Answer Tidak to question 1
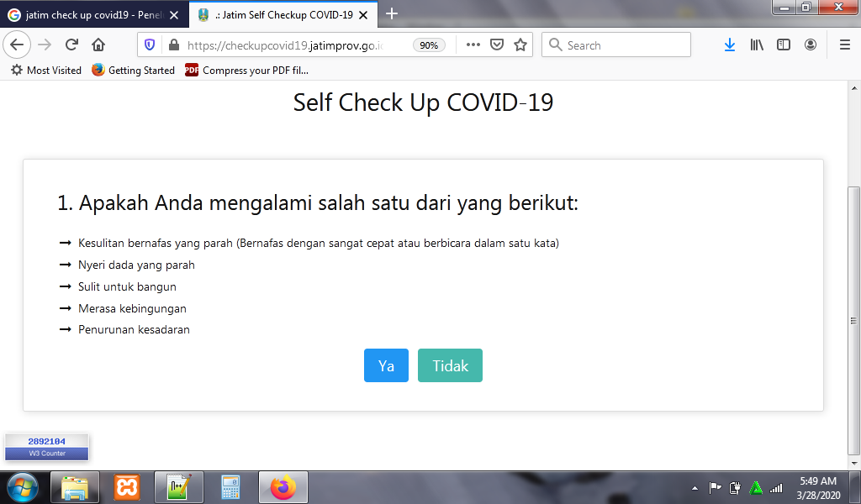This screenshot has width=861, height=504. coord(451,365)
